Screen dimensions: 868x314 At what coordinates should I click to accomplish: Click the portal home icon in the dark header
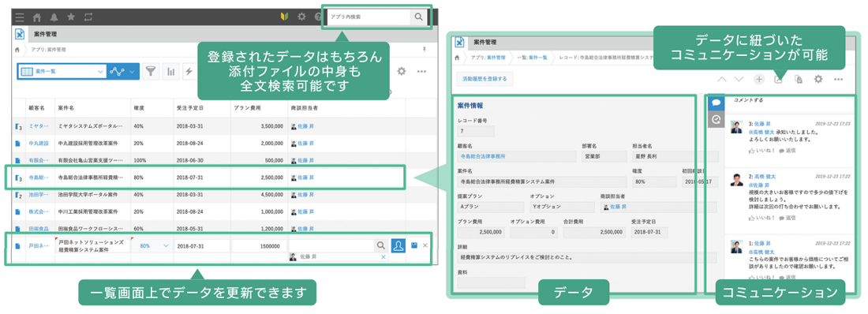point(38,17)
